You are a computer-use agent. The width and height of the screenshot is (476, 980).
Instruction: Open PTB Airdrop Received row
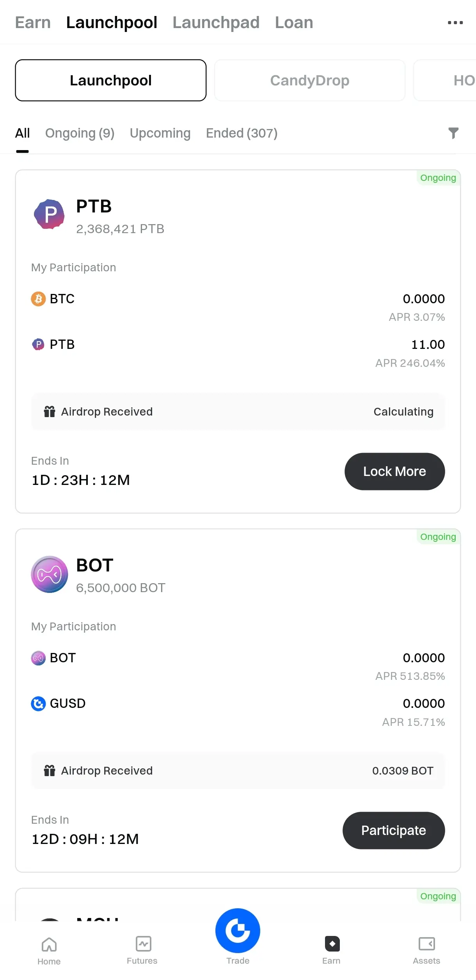coord(238,412)
